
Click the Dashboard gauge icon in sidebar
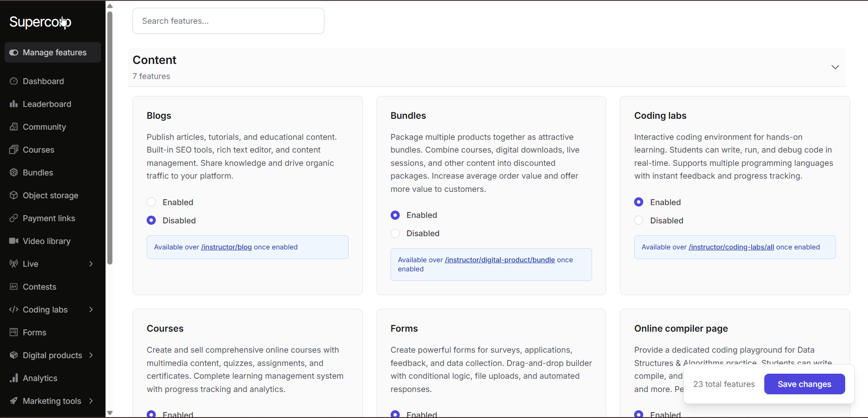point(14,81)
